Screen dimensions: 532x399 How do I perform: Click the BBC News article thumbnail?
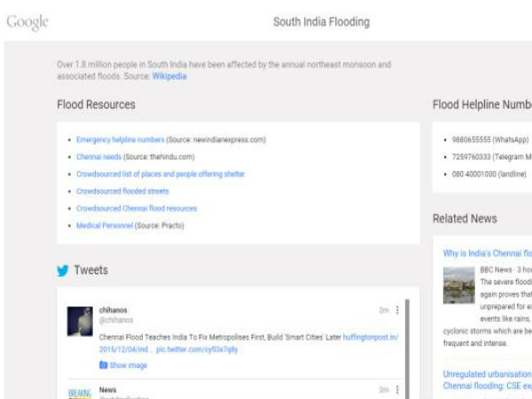458,285
